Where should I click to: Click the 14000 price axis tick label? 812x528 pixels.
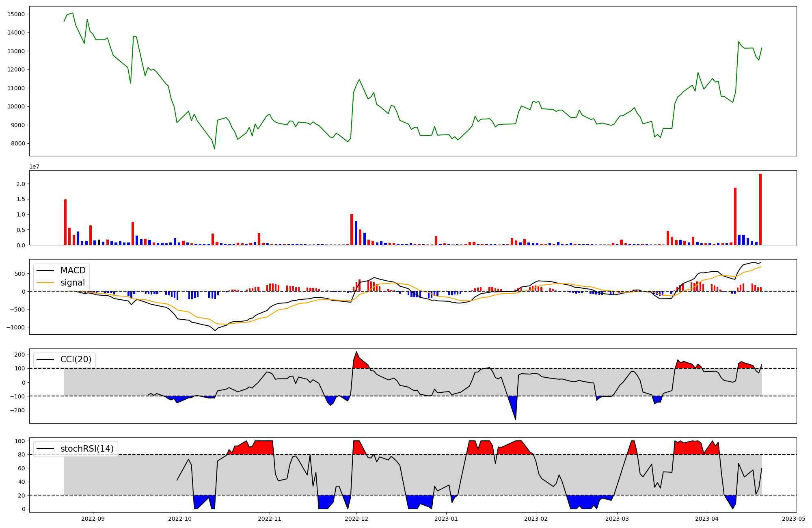(16, 32)
